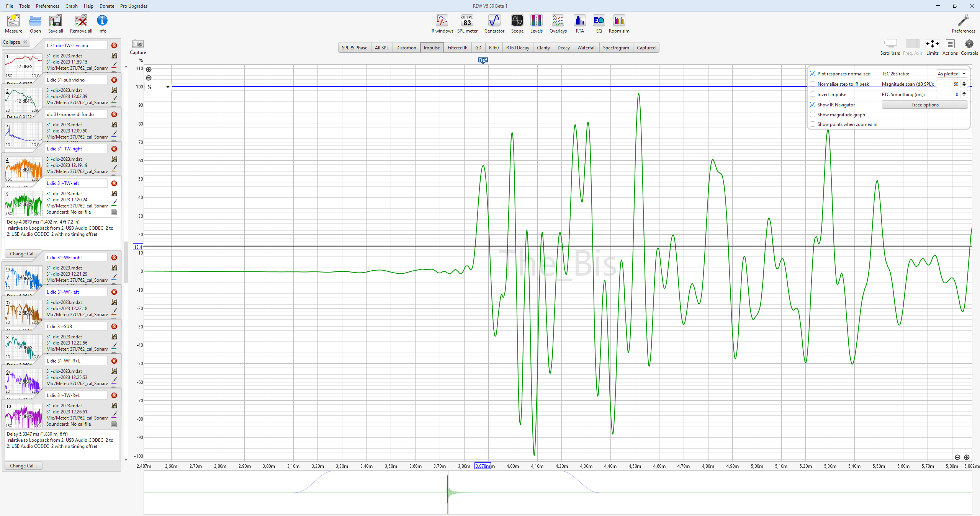Zoom in horizontal axis plus icon

point(967,457)
